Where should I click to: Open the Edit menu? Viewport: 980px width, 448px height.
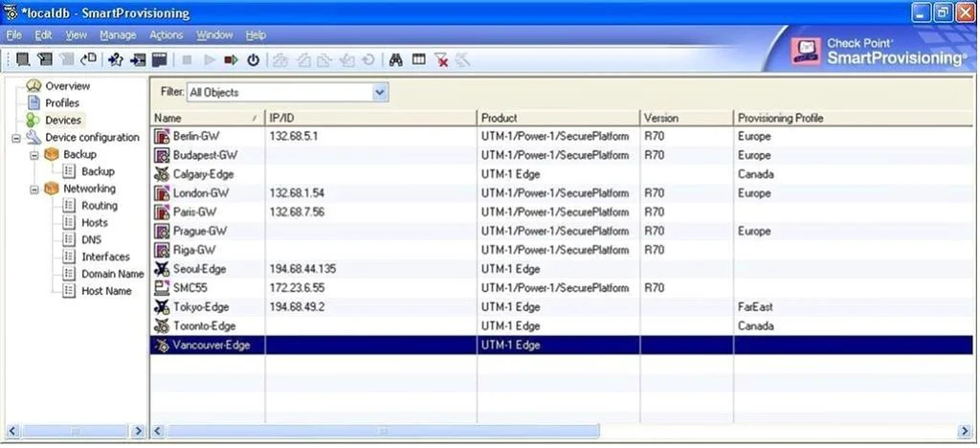pyautogui.click(x=43, y=35)
